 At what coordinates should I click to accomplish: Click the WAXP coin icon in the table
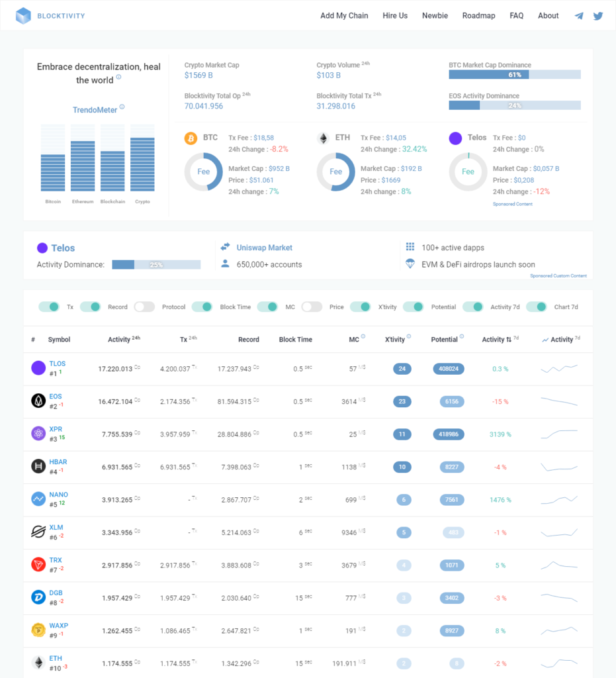38,630
